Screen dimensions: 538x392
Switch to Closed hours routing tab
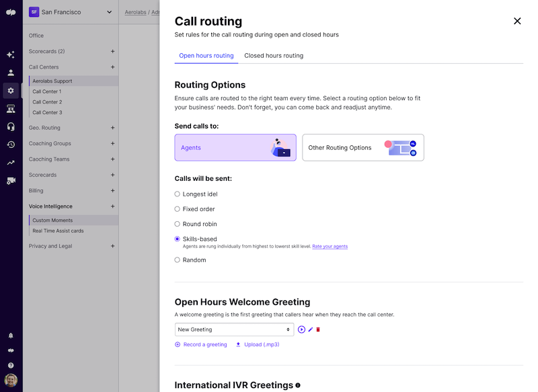tap(274, 56)
